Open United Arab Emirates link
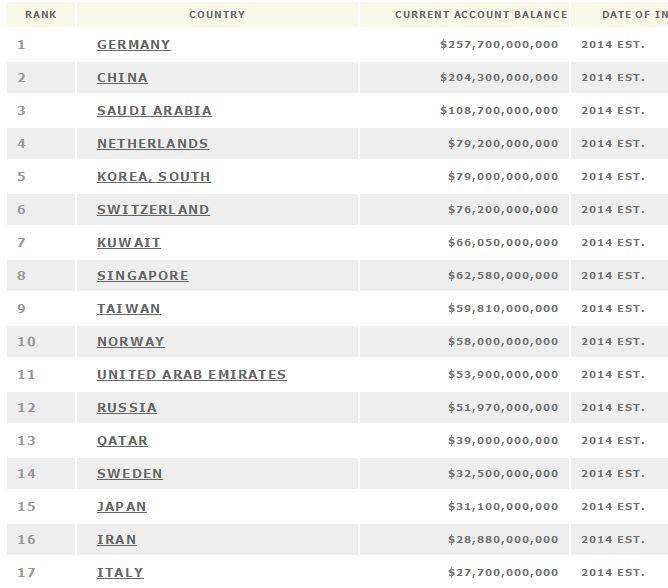This screenshot has width=668, height=588. tap(191, 375)
